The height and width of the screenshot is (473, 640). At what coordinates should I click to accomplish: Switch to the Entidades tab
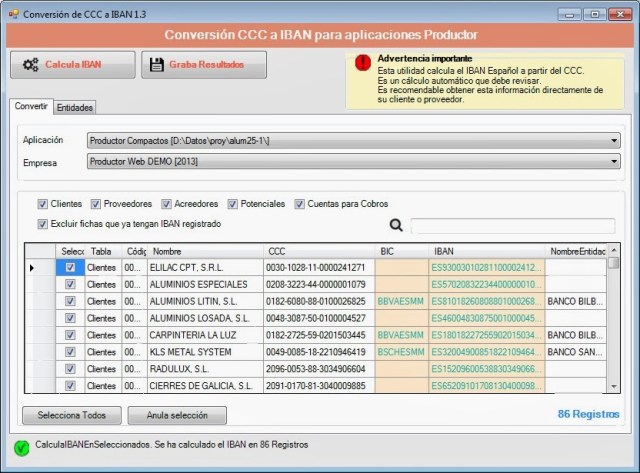[75, 107]
